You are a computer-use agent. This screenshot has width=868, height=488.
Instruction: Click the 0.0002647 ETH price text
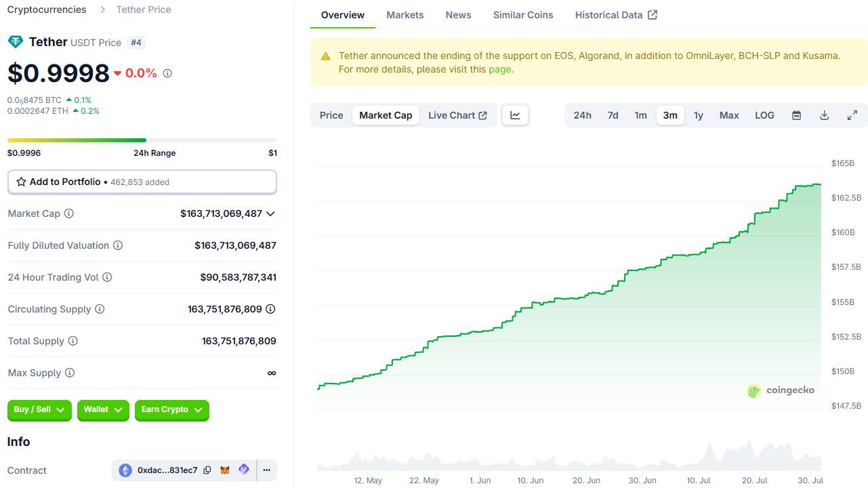38,111
